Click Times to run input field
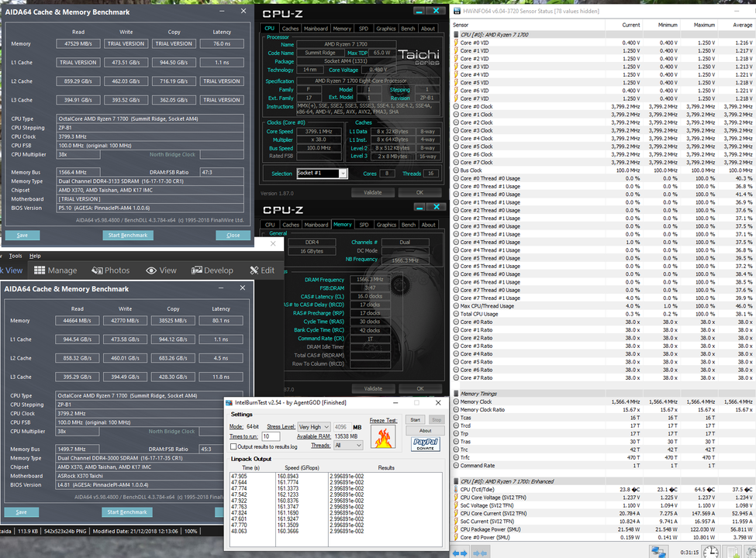This screenshot has height=558, width=756. pyautogui.click(x=271, y=436)
